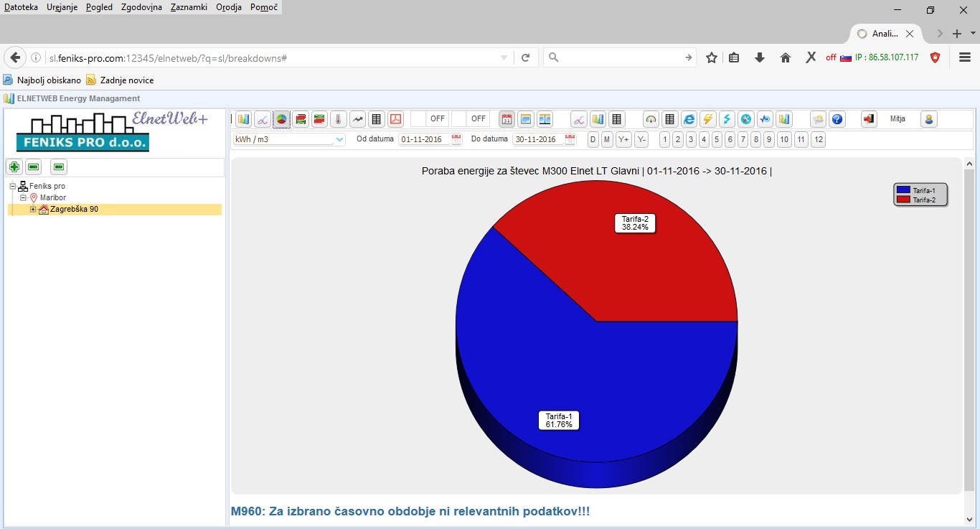
Task: Click the bookmark star icon
Action: (x=711, y=57)
